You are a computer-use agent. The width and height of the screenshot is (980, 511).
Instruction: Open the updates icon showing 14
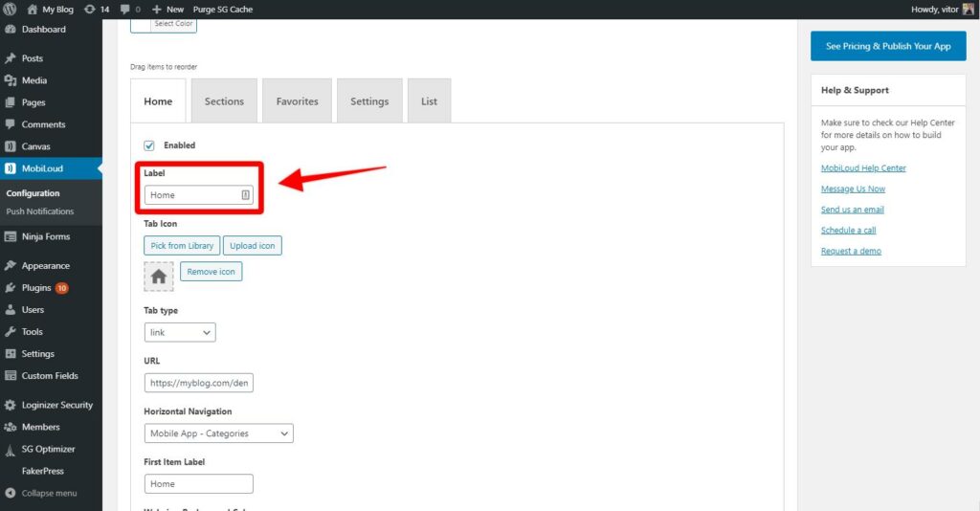89,10
